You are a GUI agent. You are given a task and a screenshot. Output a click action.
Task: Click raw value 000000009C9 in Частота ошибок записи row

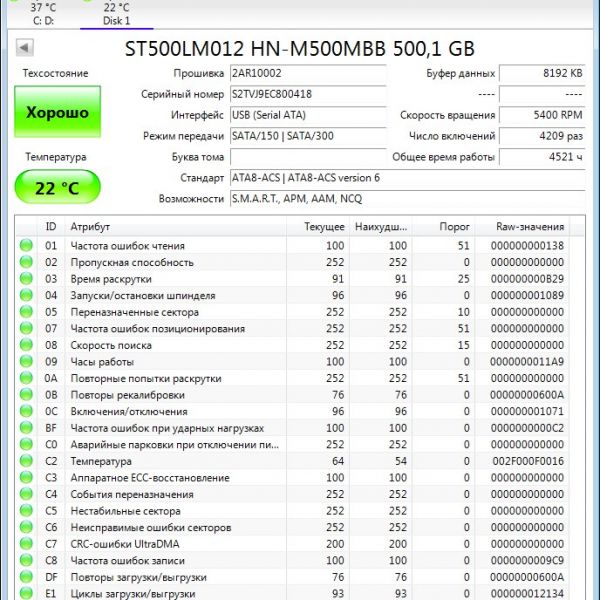[x=527, y=561]
